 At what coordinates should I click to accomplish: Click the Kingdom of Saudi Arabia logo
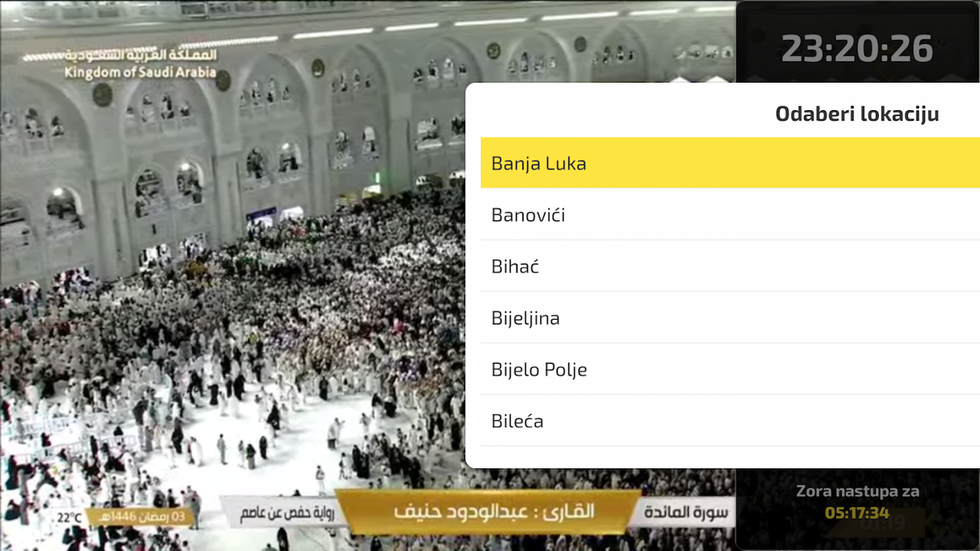pyautogui.click(x=121, y=63)
